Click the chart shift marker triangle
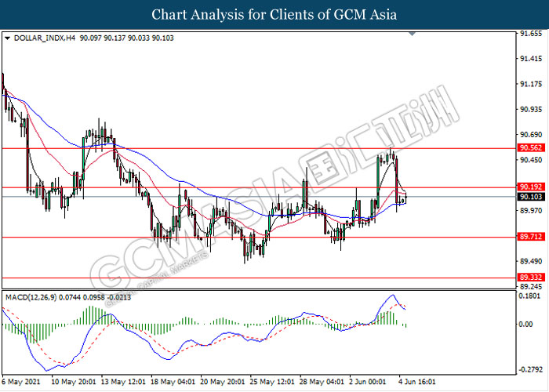Image resolution: width=549 pixels, height=392 pixels. tap(413, 34)
